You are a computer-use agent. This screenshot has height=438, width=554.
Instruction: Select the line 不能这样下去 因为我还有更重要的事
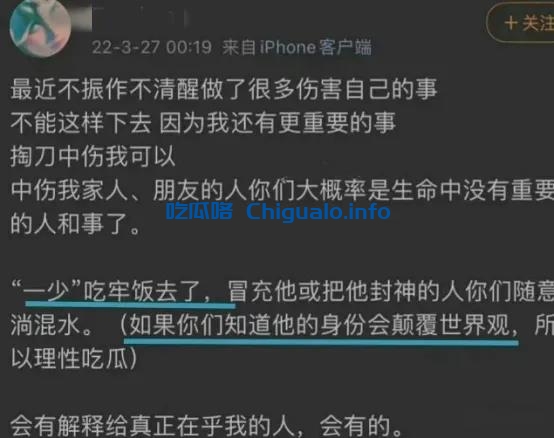click(203, 123)
